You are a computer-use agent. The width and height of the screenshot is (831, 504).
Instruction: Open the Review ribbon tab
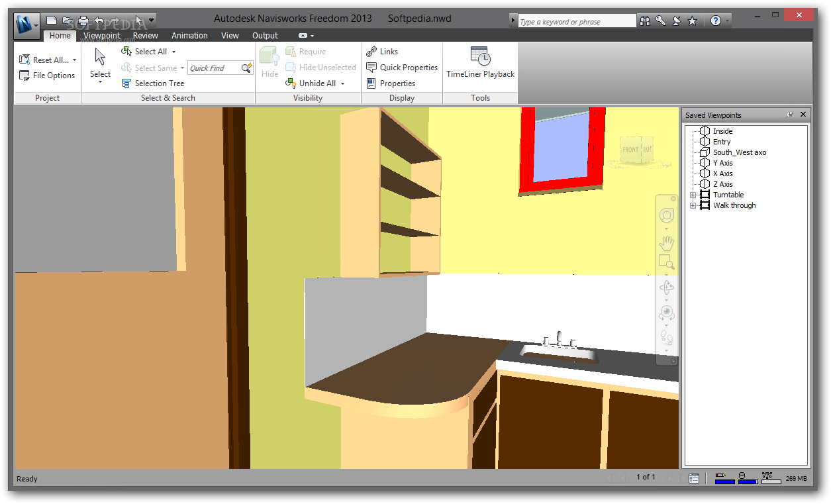[146, 36]
